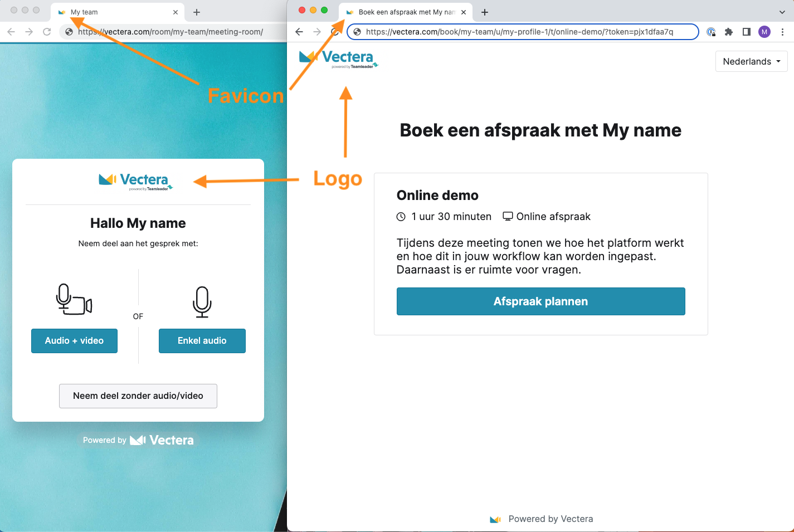Focus the booking page address bar
Screen dimensions: 794x532
coord(523,32)
